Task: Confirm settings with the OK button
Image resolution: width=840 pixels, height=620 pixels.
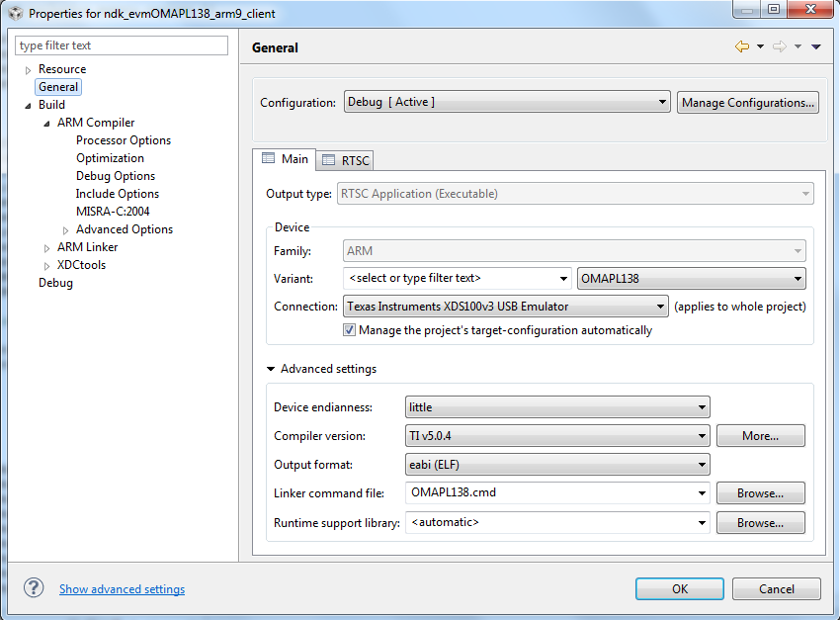Action: tap(679, 587)
